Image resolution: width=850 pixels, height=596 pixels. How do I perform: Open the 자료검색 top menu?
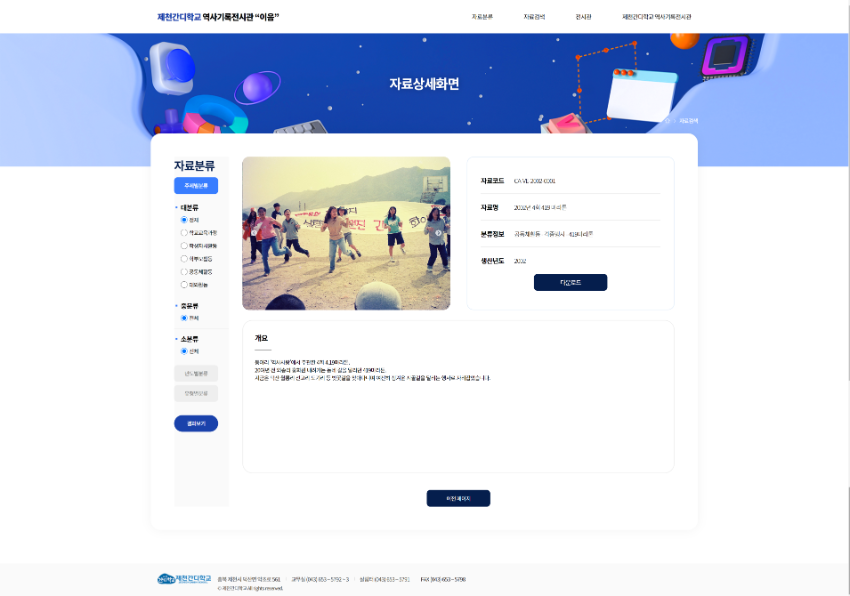(x=534, y=17)
